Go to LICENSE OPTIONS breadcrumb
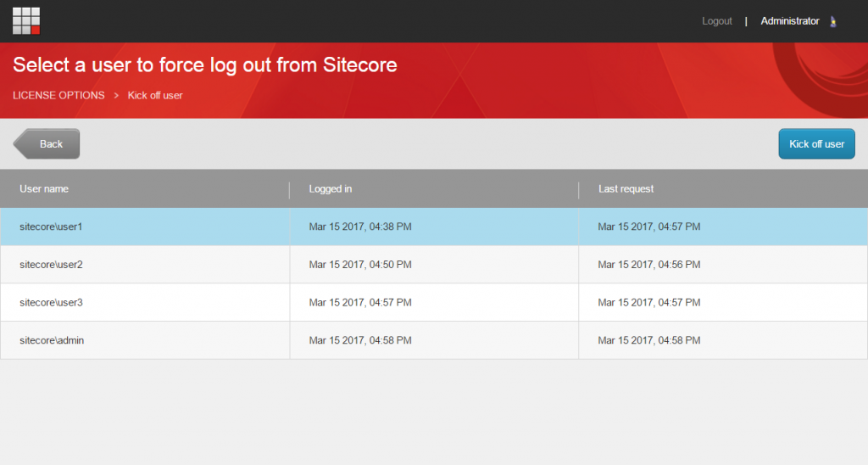Viewport: 868px width, 465px height. pyautogui.click(x=58, y=95)
